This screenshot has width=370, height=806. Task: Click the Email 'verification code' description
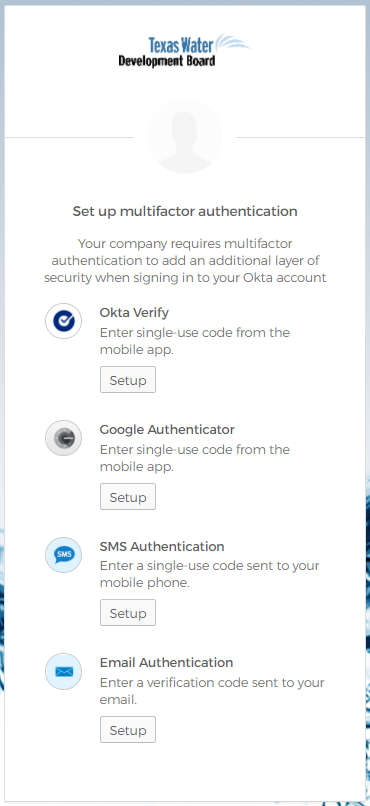212,691
